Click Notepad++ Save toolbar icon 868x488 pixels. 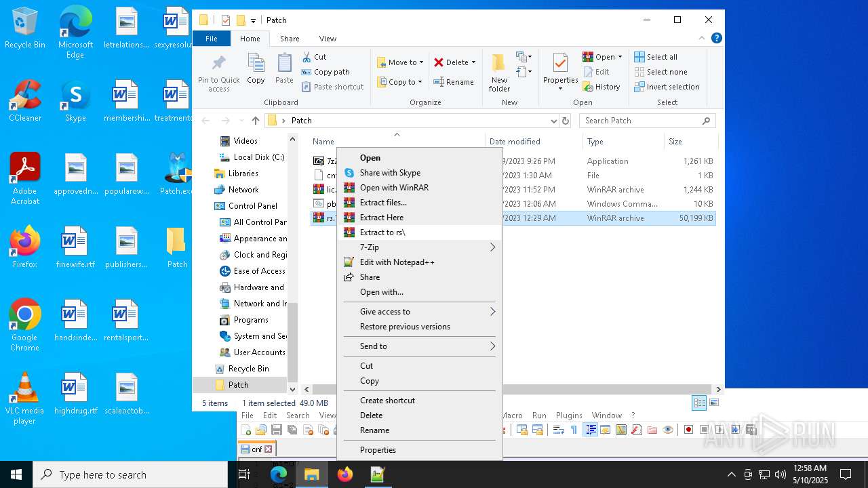pos(277,430)
